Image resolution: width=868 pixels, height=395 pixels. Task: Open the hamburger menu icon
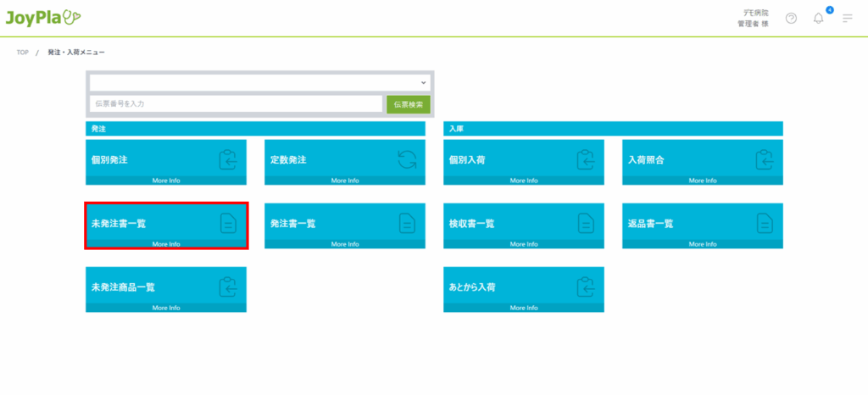847,18
